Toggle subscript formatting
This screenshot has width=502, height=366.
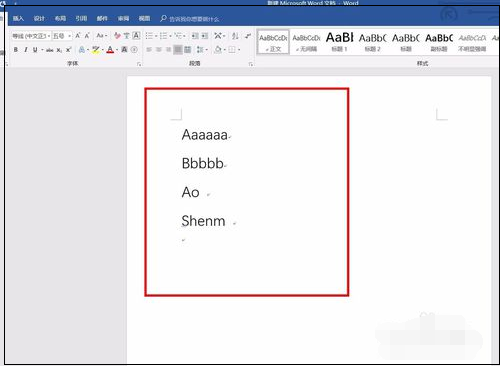(x=59, y=50)
